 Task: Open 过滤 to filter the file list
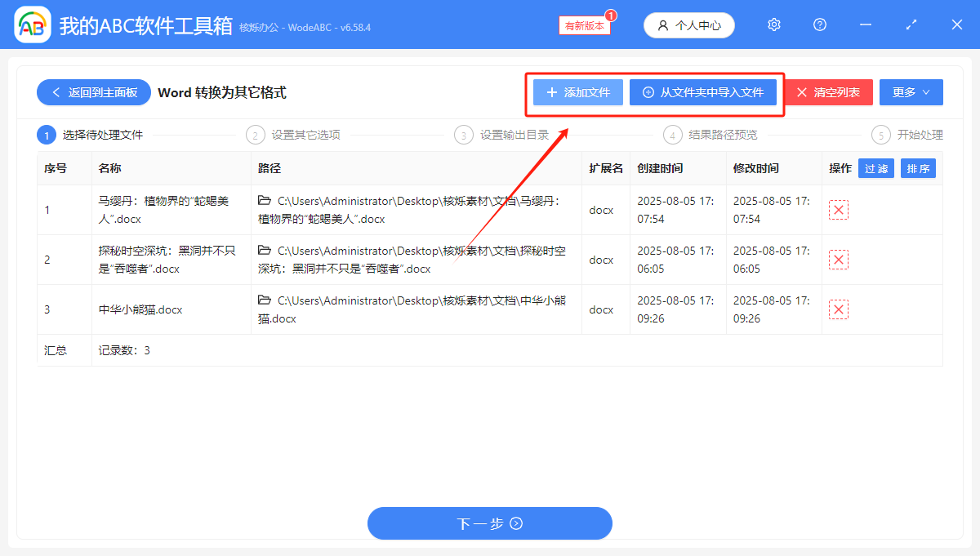(875, 167)
